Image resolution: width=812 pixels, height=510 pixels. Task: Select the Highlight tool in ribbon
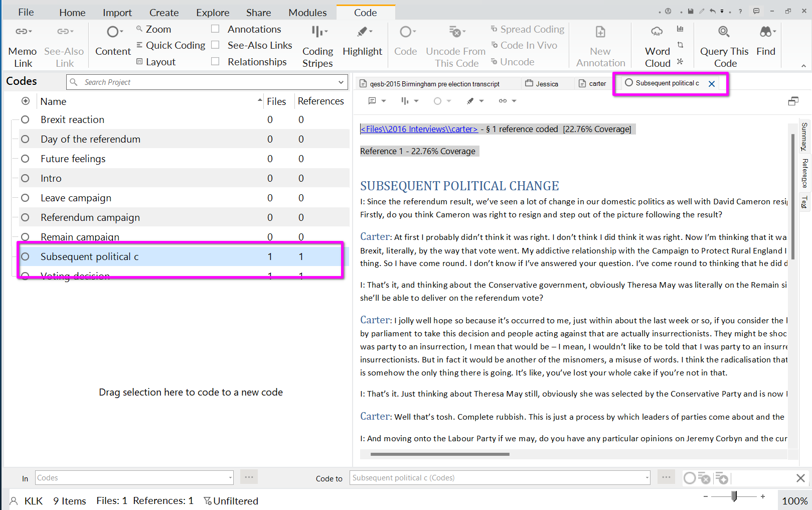point(362,32)
